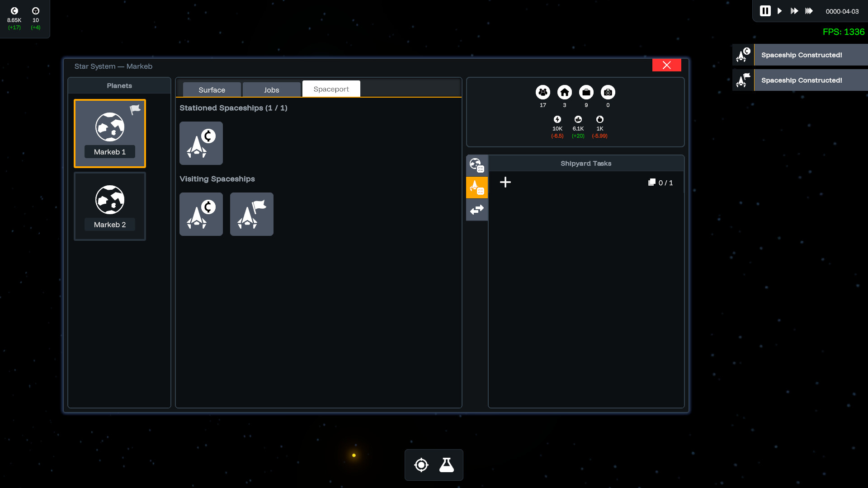
Task: Select the shipyard tasks icon in the sidebar
Action: [x=477, y=187]
